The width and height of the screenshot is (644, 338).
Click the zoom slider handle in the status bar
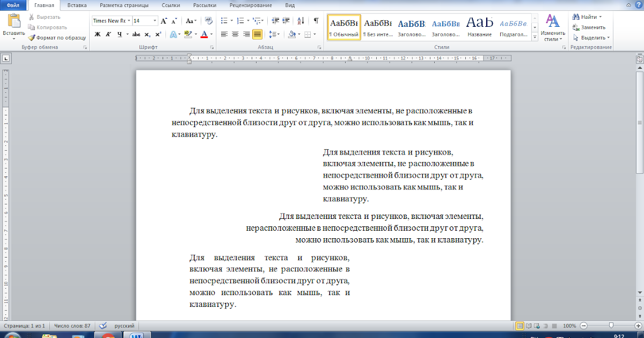pyautogui.click(x=611, y=326)
